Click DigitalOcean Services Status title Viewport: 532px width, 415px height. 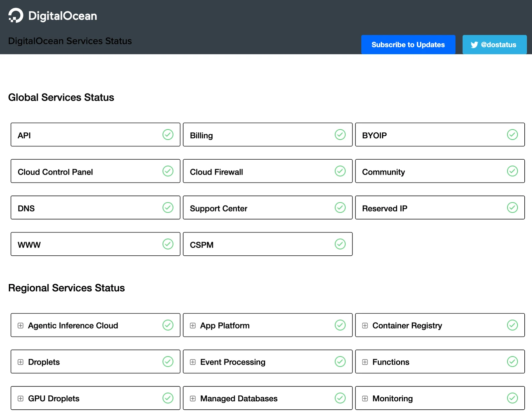(70, 41)
